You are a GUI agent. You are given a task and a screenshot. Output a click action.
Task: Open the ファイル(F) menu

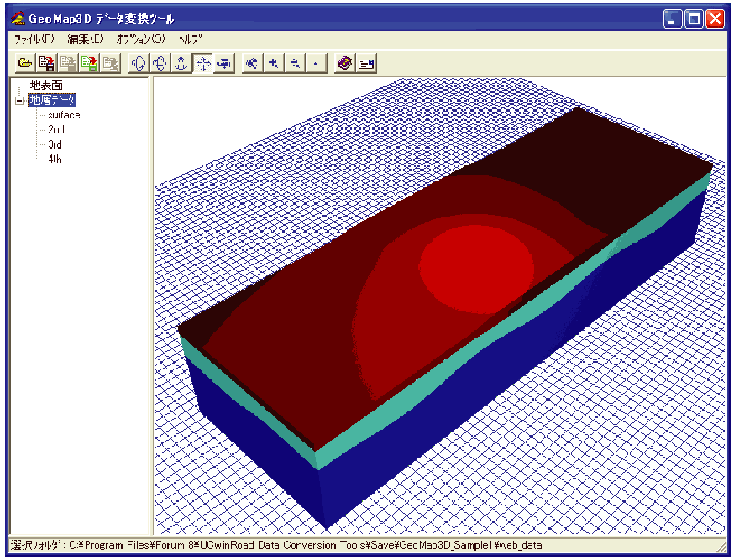pyautogui.click(x=34, y=39)
